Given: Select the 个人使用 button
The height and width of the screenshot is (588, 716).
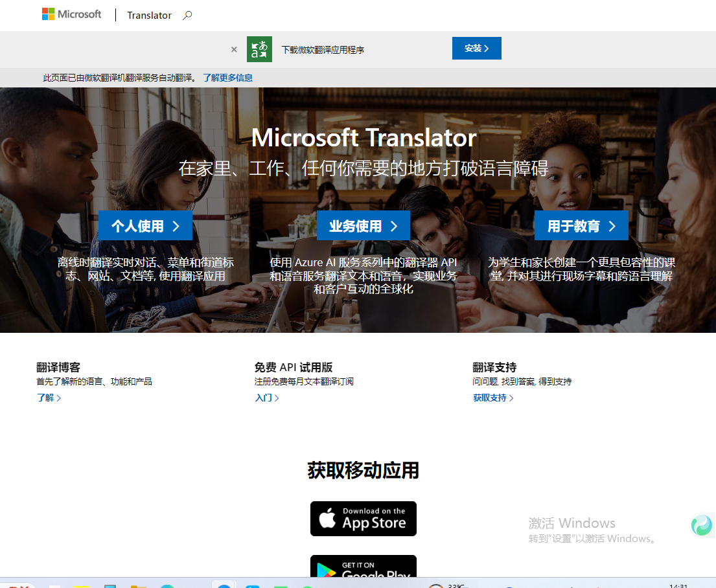Looking at the screenshot, I should (x=145, y=225).
